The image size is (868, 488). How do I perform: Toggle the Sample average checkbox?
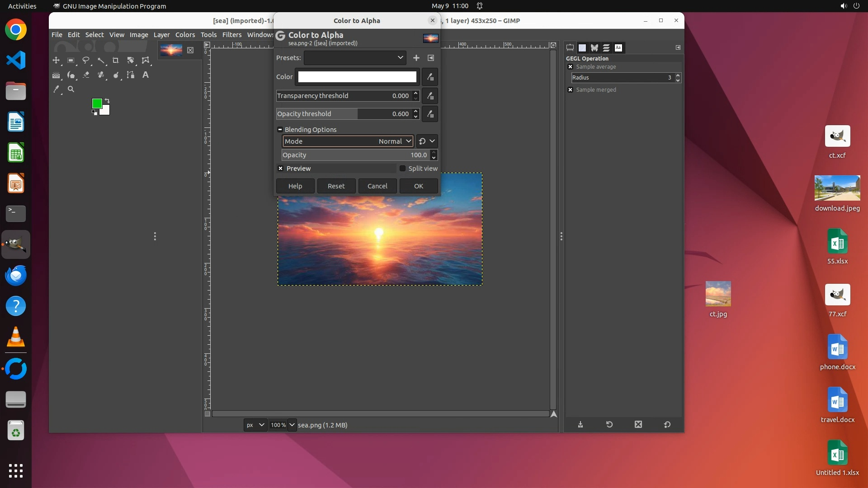pos(571,67)
